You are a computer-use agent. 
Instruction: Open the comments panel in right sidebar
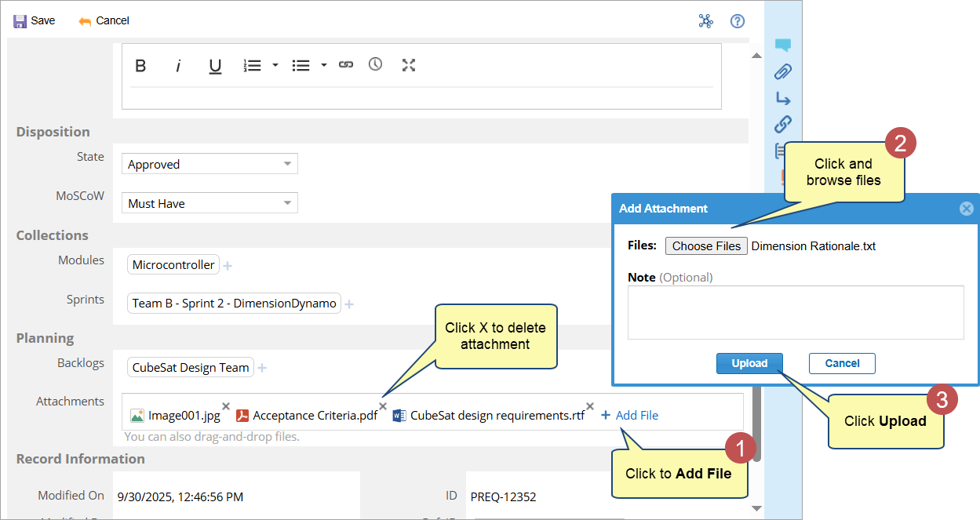pos(782,45)
